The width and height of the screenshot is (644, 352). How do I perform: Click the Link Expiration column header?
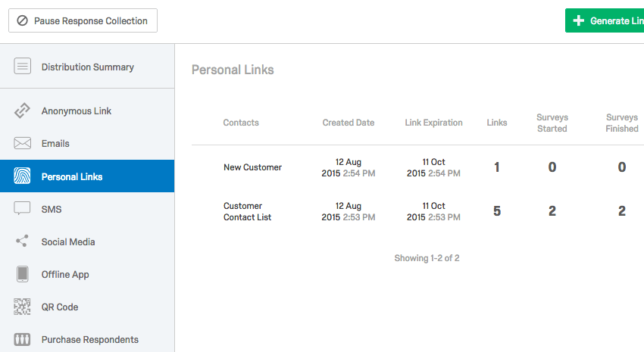point(433,123)
